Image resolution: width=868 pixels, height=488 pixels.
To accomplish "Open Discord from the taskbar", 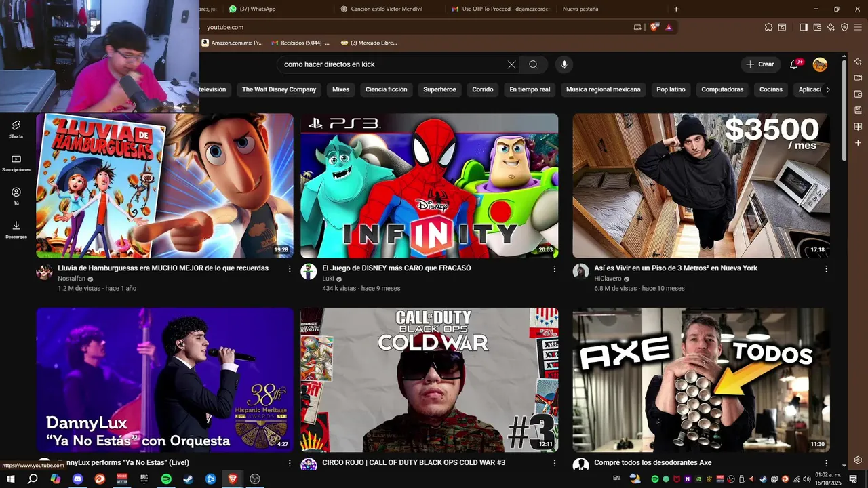I will pyautogui.click(x=77, y=479).
